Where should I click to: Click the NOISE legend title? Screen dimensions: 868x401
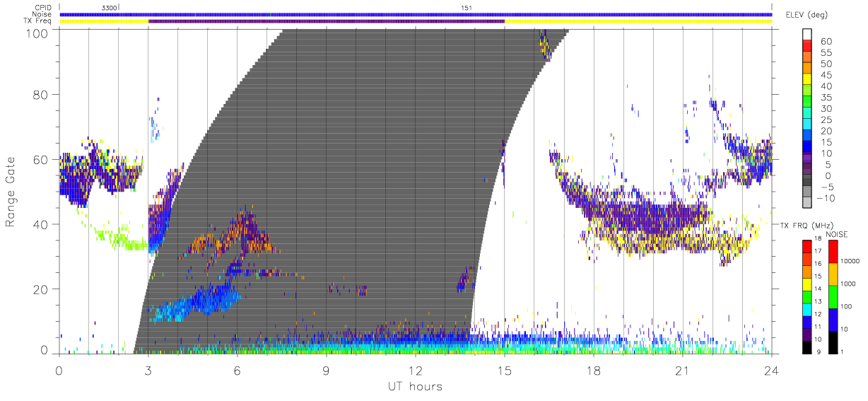click(837, 234)
